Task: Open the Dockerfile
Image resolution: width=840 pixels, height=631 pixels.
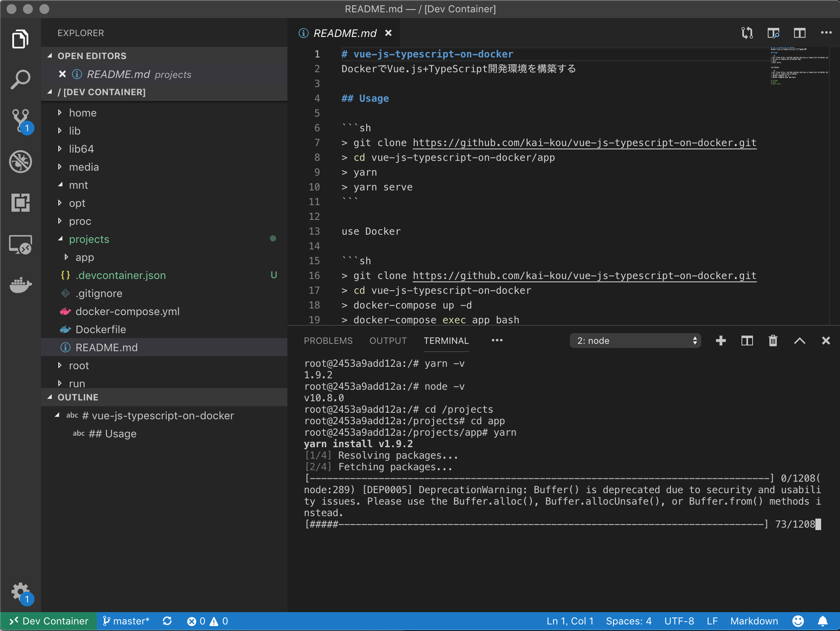Action: point(164,329)
